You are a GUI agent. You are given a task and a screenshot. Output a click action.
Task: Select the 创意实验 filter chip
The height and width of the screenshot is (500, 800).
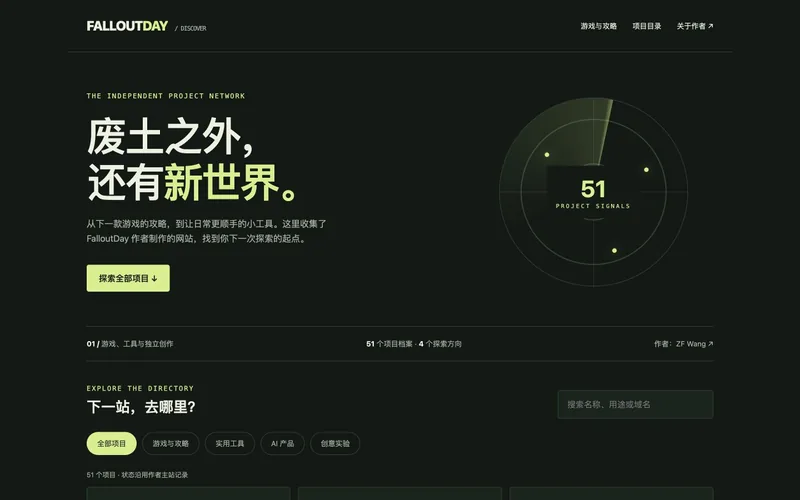coord(335,443)
